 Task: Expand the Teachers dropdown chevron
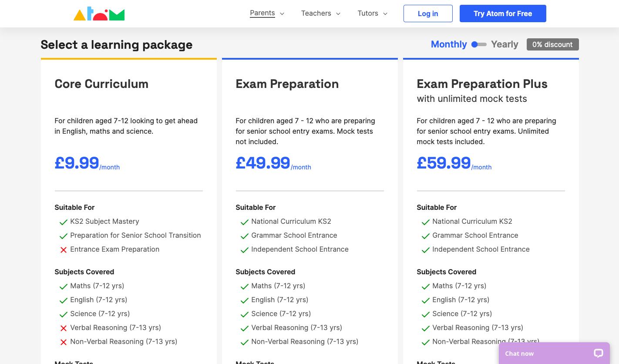point(338,14)
